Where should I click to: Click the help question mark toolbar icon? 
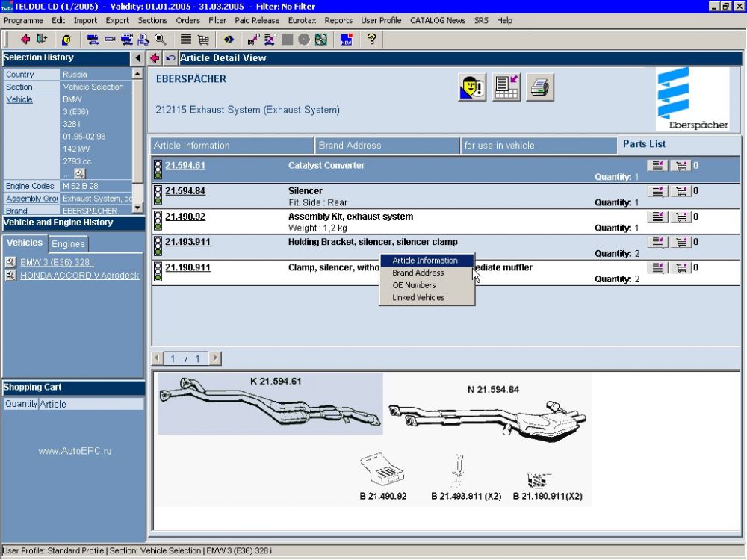(371, 40)
